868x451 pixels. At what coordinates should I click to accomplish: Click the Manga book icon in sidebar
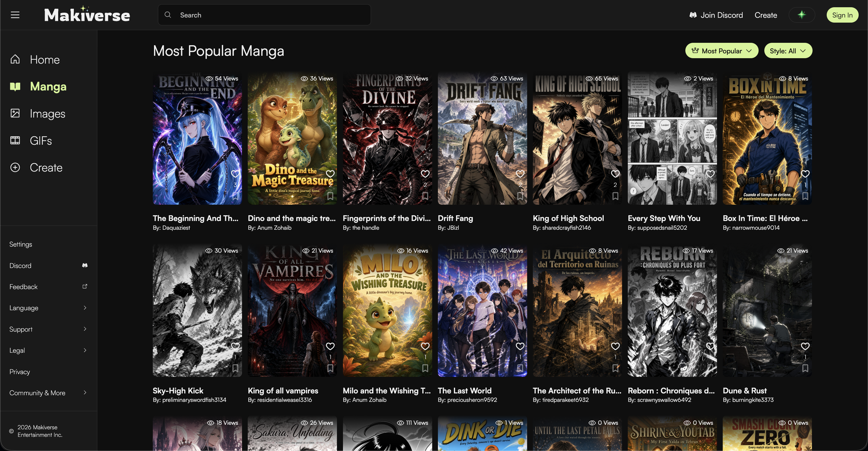click(15, 87)
